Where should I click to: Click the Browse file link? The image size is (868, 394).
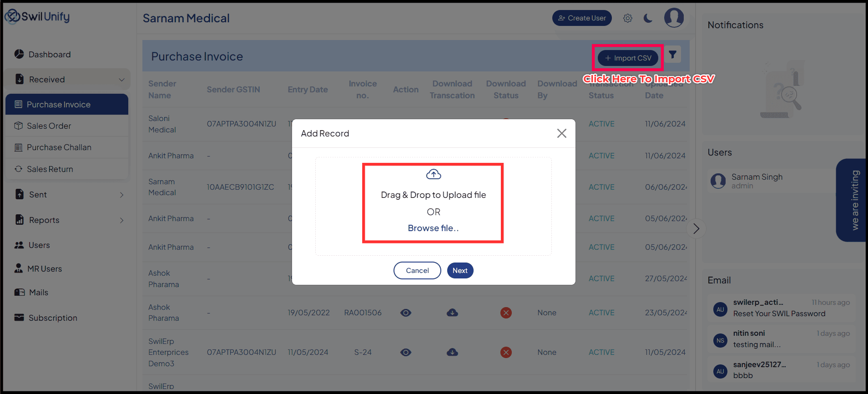tap(433, 228)
